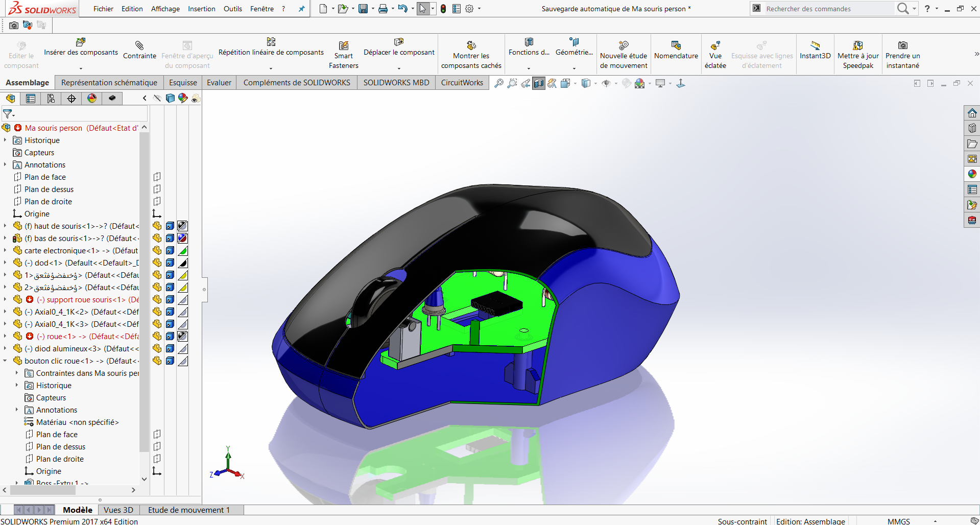980x525 pixels.
Task: Open the PropertyManager panel tab icon
Action: point(31,99)
